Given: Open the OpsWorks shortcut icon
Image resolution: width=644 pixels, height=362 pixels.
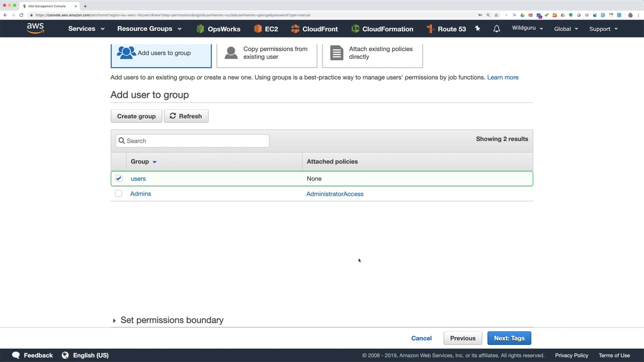Looking at the screenshot, I should click(200, 29).
